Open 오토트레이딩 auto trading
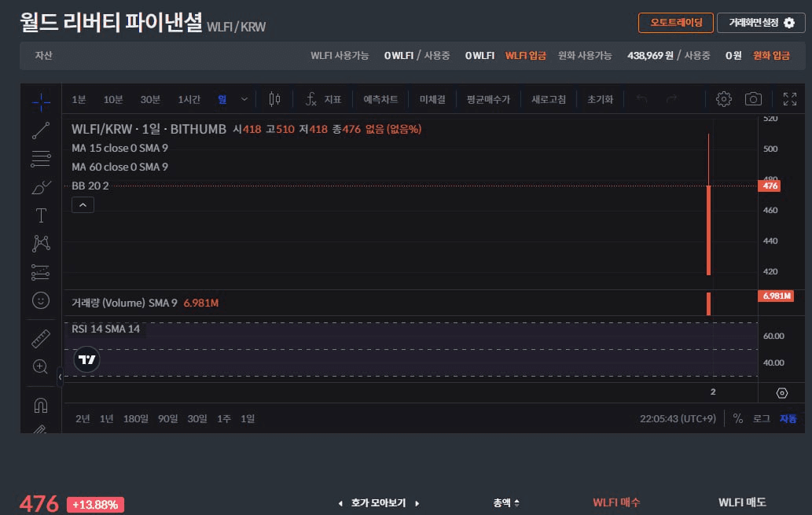 [676, 23]
